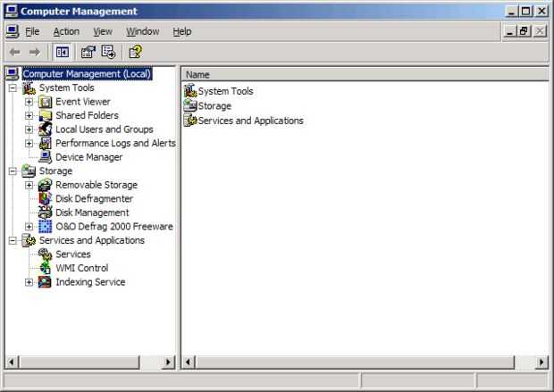
Task: Expand the Shared Folders node
Action: (29, 116)
